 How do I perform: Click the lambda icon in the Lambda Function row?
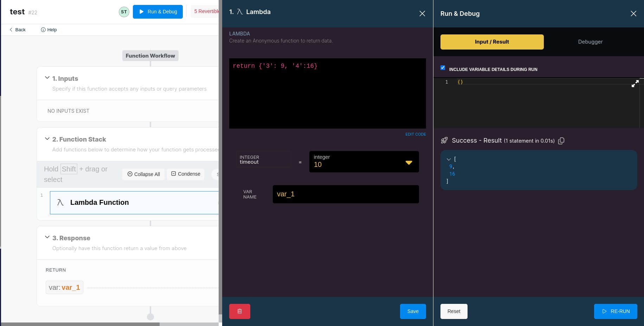coord(60,202)
